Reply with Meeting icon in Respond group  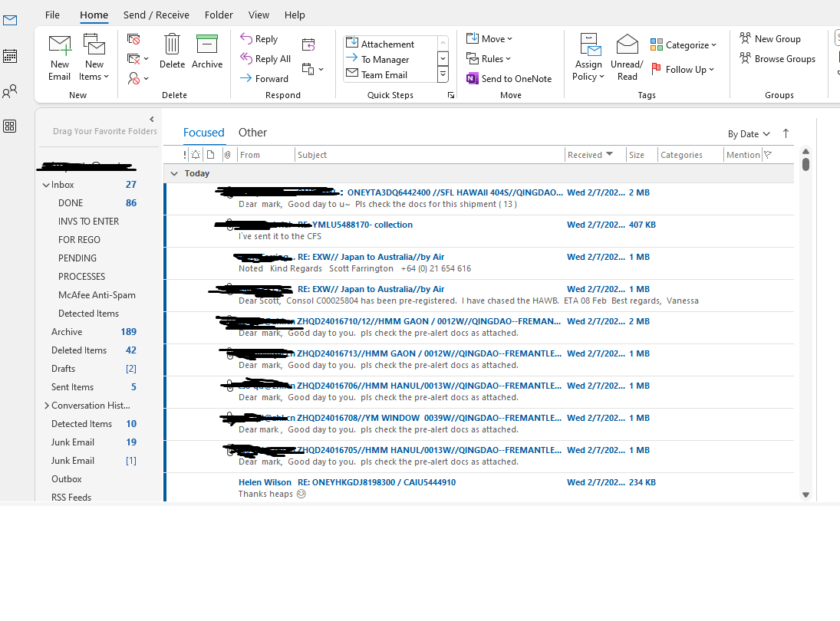click(308, 45)
